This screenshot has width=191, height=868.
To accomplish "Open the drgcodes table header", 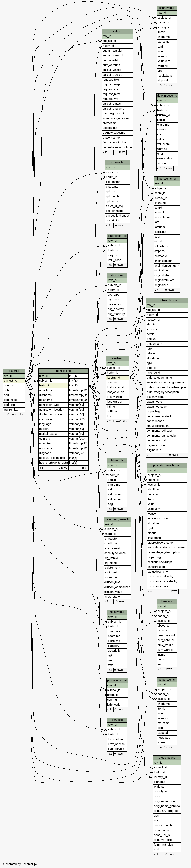I will 117,275.
